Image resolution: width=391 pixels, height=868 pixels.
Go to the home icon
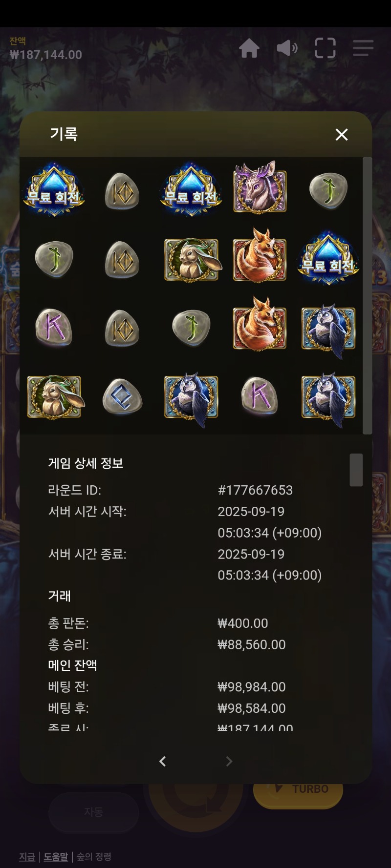pyautogui.click(x=249, y=48)
